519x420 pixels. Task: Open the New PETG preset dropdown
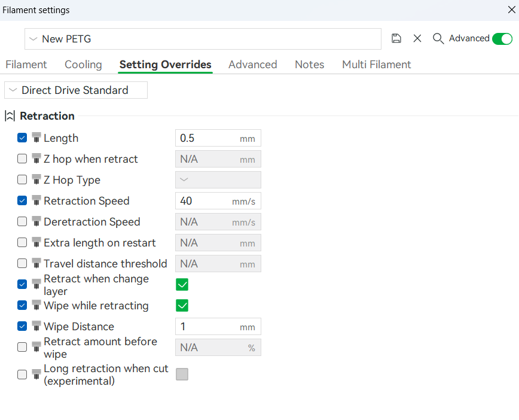point(203,39)
